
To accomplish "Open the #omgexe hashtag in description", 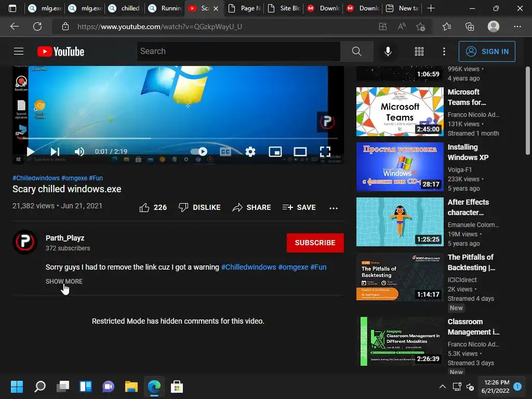I will (293, 267).
